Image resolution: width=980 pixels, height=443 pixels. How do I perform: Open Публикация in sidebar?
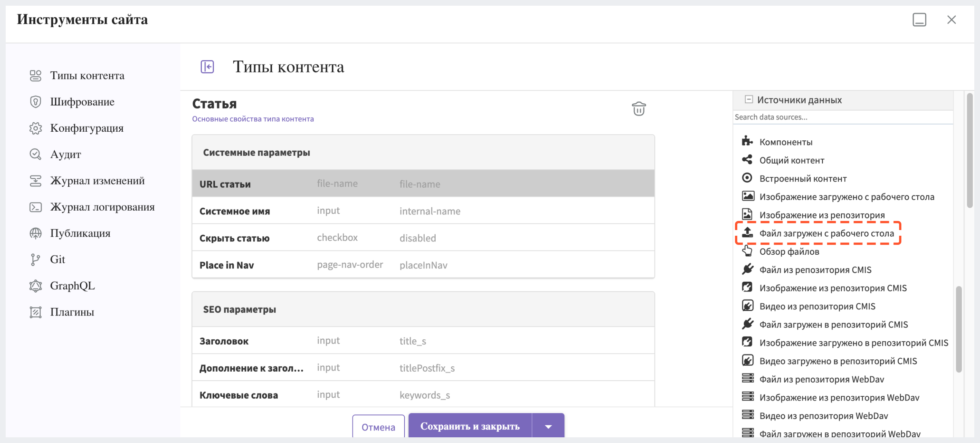coord(80,233)
